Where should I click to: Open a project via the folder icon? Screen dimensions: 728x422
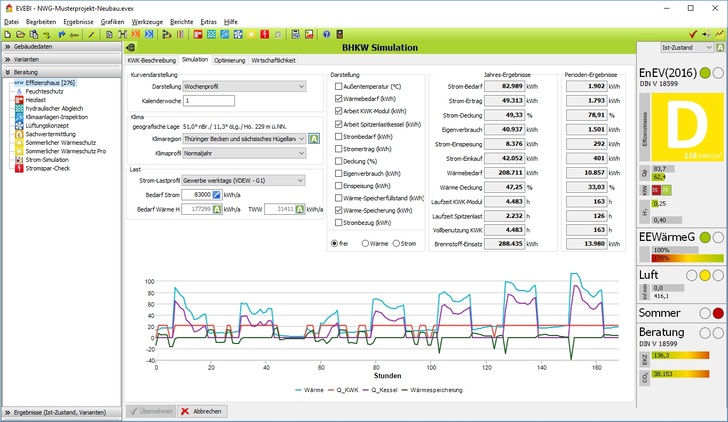tap(20, 34)
